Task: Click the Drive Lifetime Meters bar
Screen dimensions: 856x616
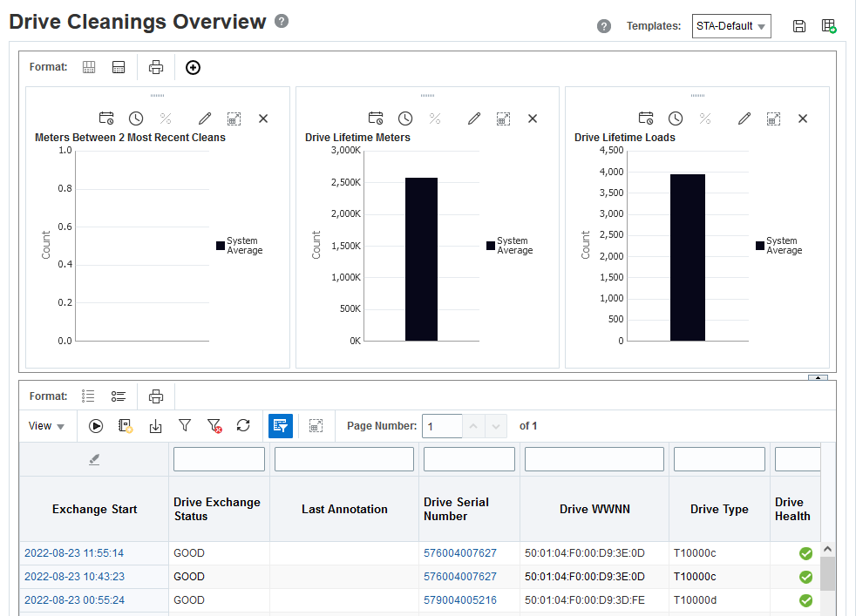Action: (421, 259)
